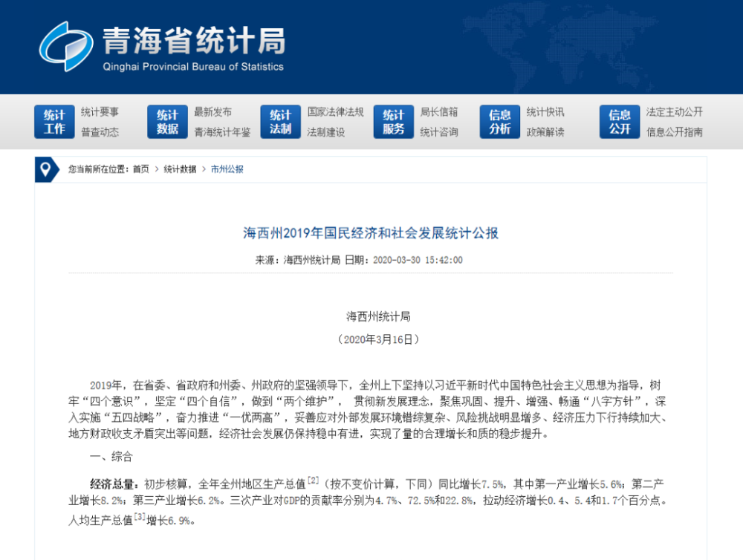This screenshot has height=560, width=743.
Task: Open the 普查动态 link
Action: (x=100, y=132)
